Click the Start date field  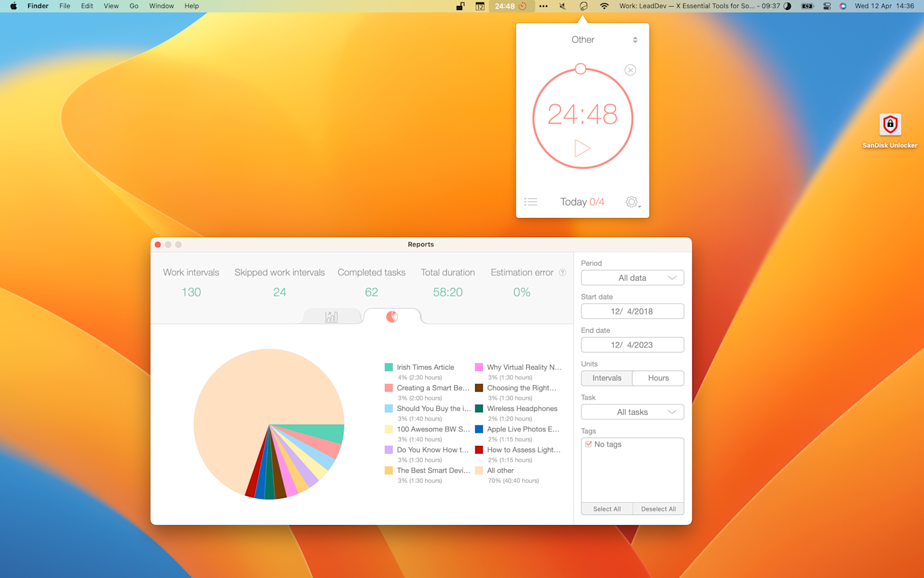pos(632,311)
